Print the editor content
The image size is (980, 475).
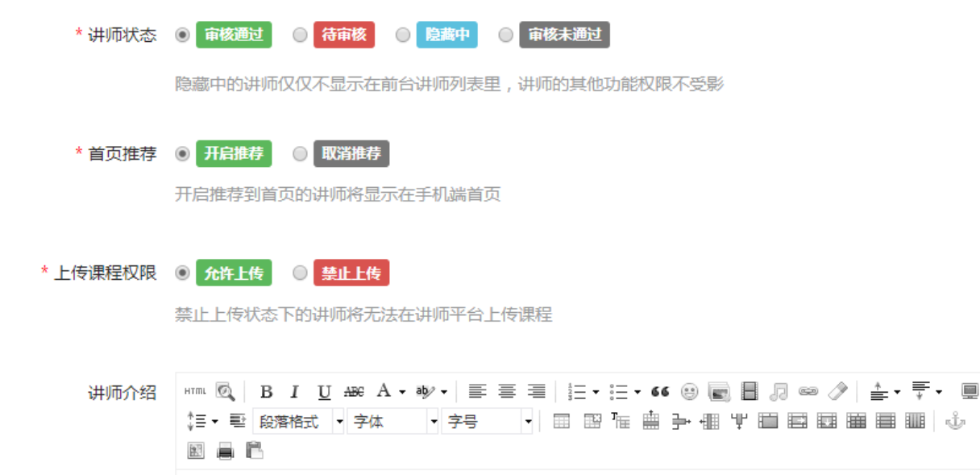click(226, 451)
